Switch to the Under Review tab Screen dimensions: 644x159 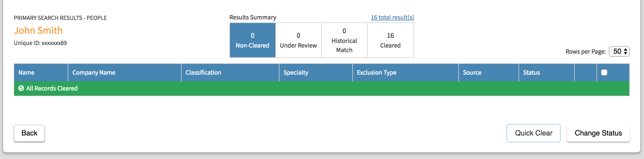coord(298,40)
